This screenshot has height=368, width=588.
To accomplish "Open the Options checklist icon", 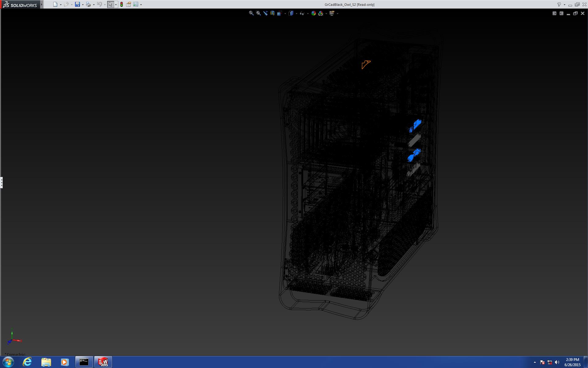I will click(x=136, y=4).
